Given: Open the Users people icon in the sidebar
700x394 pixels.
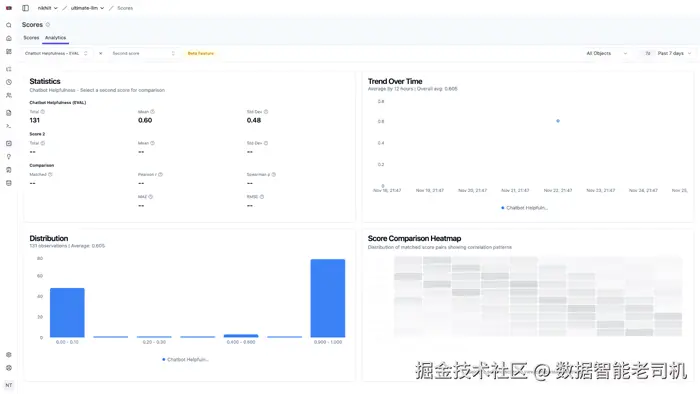Looking at the screenshot, I should coord(8,95).
